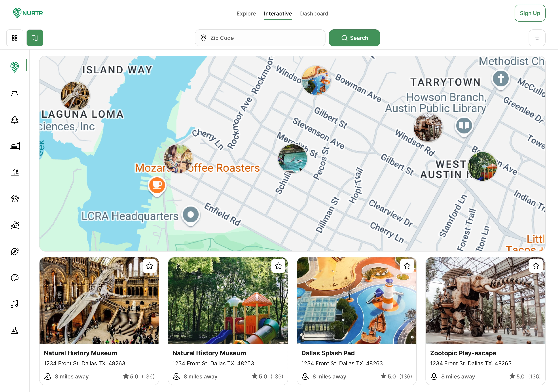This screenshot has height=392, width=558.
Task: Switch to the Explore tab
Action: (x=246, y=14)
